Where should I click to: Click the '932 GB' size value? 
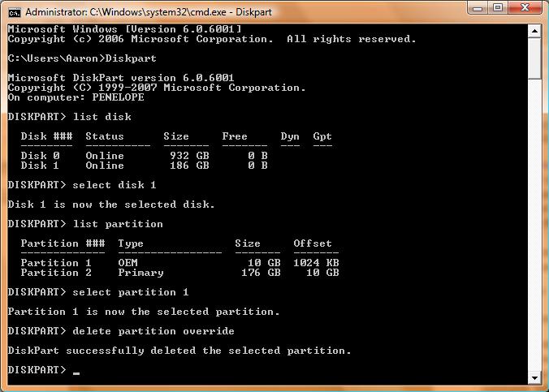point(189,155)
